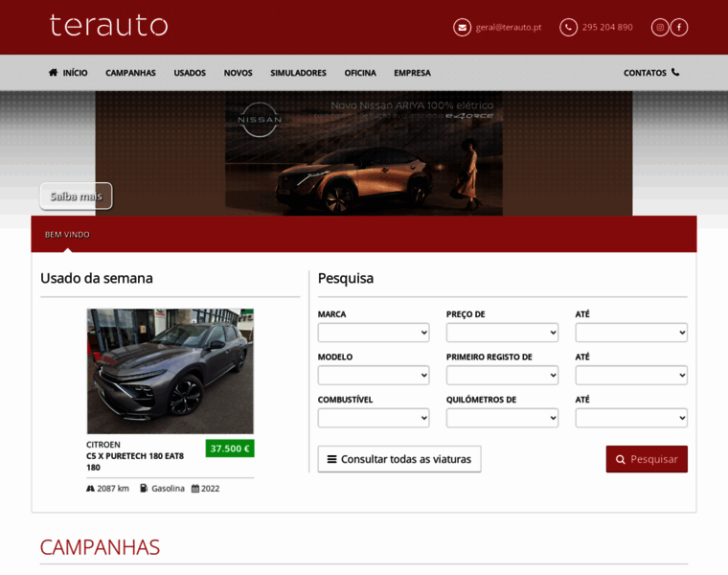The width and height of the screenshot is (728, 575).
Task: Expand the QUILÓMETROS DE dropdown
Action: 502,418
